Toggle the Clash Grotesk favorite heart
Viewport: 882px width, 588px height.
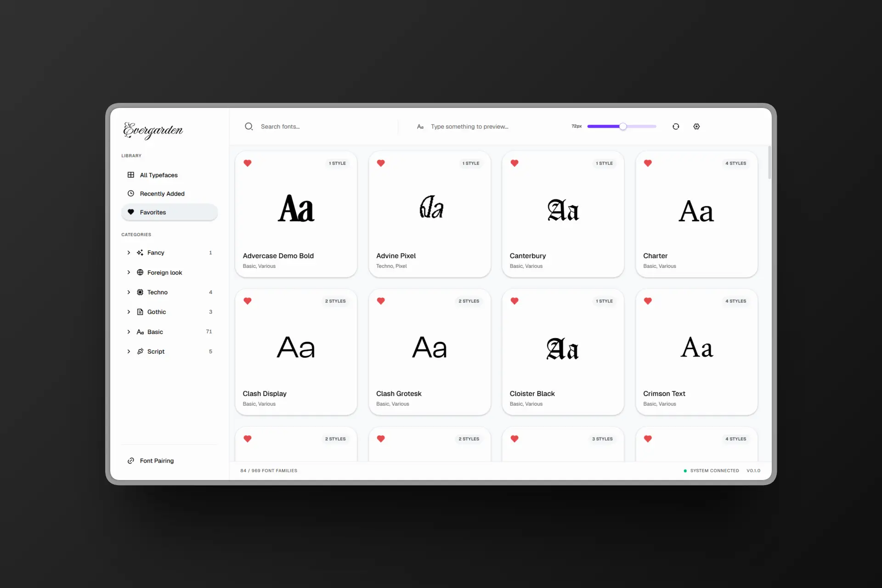tap(381, 301)
